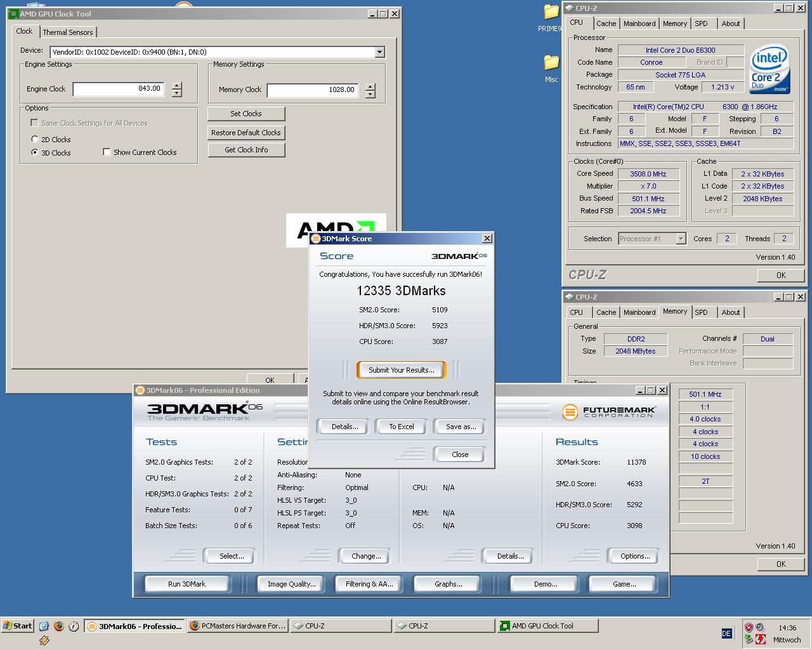The height and width of the screenshot is (650, 812).
Task: Click Restore Default Clocks button
Action: point(246,133)
